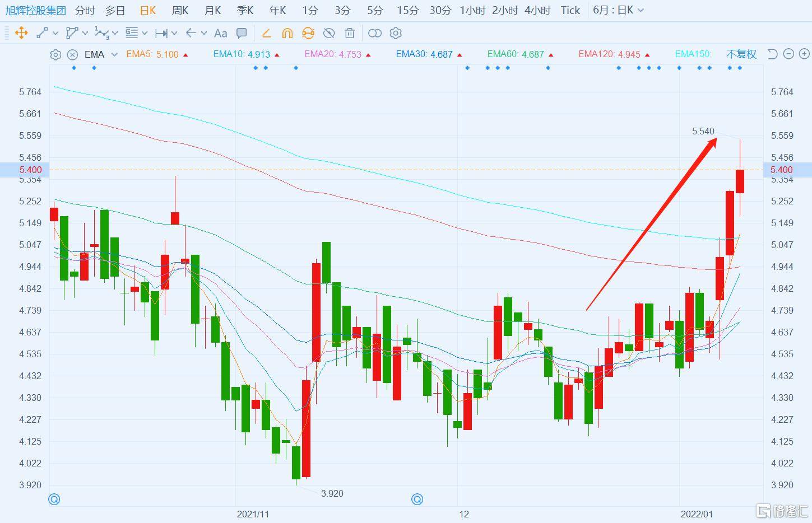Click the trash icon to delete drawings

coord(350,33)
